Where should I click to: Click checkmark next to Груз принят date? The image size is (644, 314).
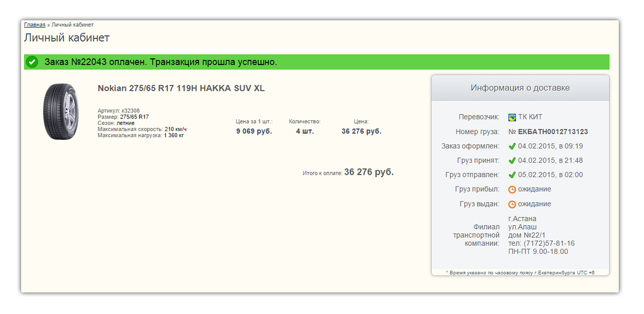(512, 161)
